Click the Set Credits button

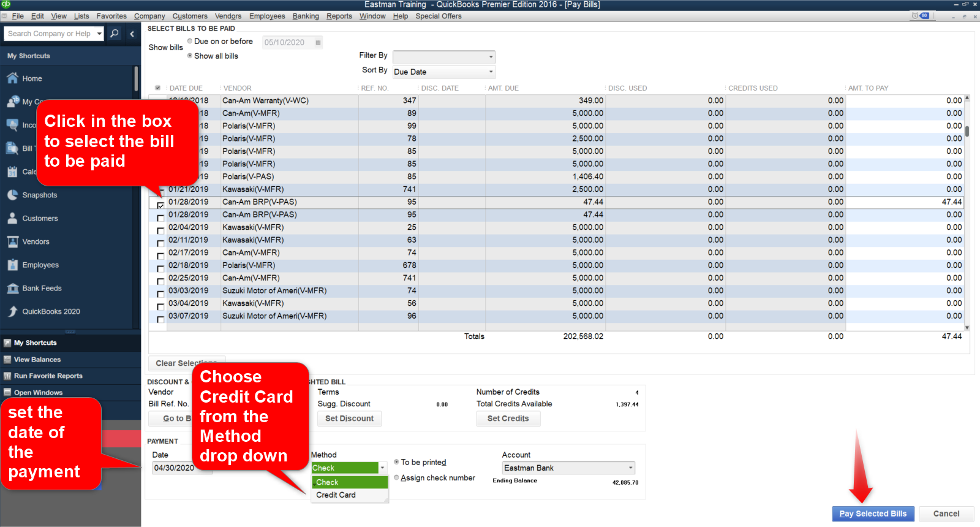point(508,419)
